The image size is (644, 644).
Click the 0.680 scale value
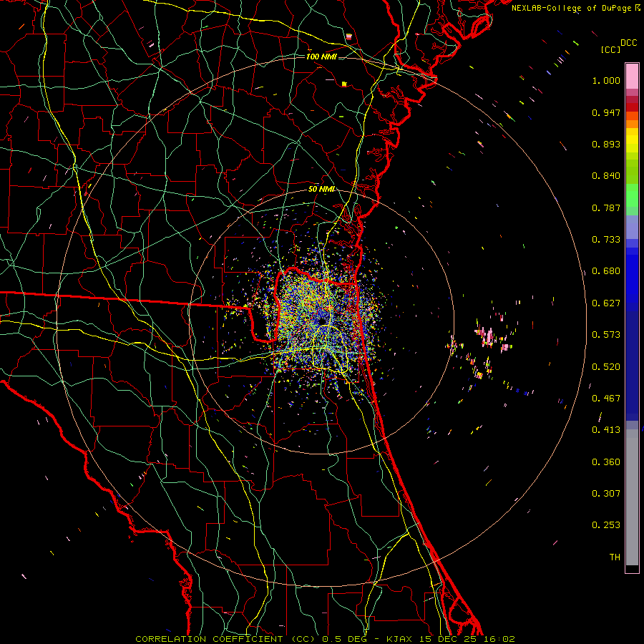point(606,271)
